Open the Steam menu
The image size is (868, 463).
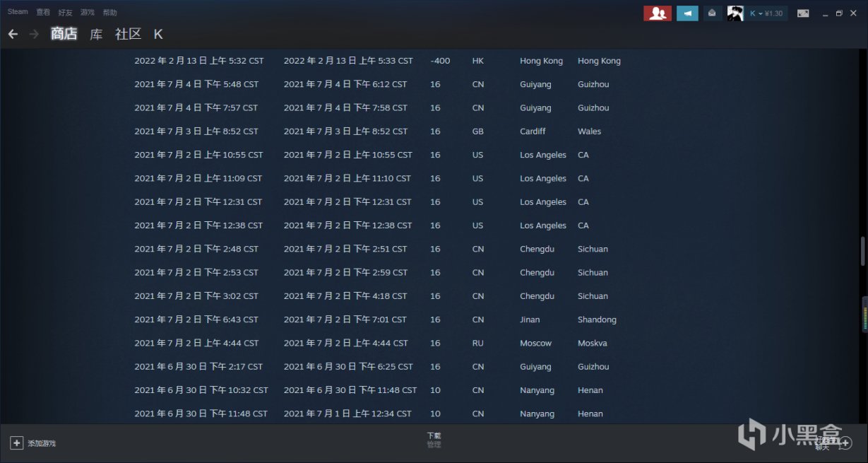click(x=18, y=11)
